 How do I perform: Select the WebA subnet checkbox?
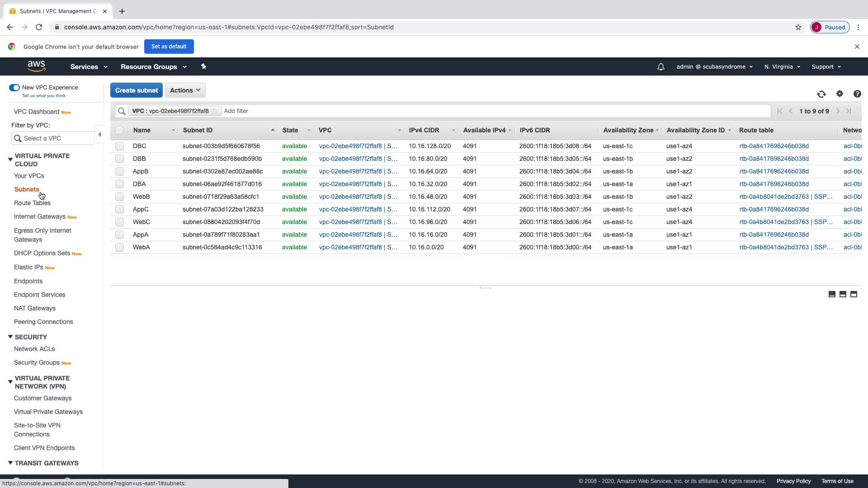119,247
